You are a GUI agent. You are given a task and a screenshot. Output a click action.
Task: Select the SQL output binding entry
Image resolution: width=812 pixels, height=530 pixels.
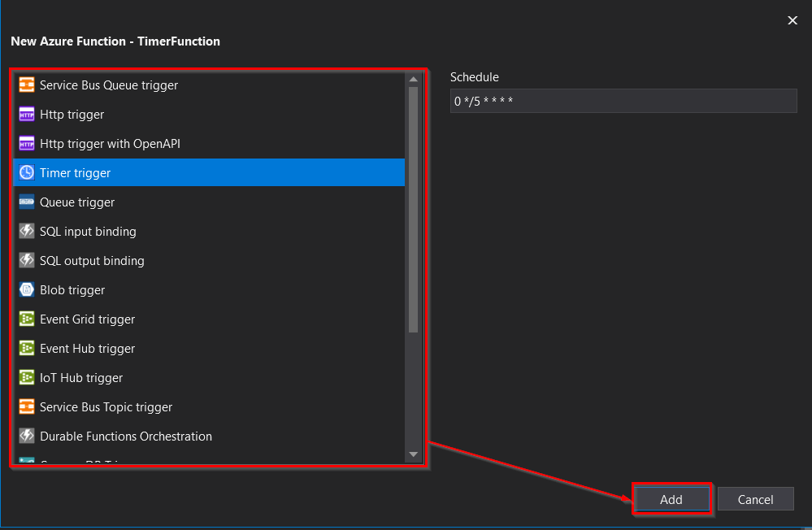[92, 260]
